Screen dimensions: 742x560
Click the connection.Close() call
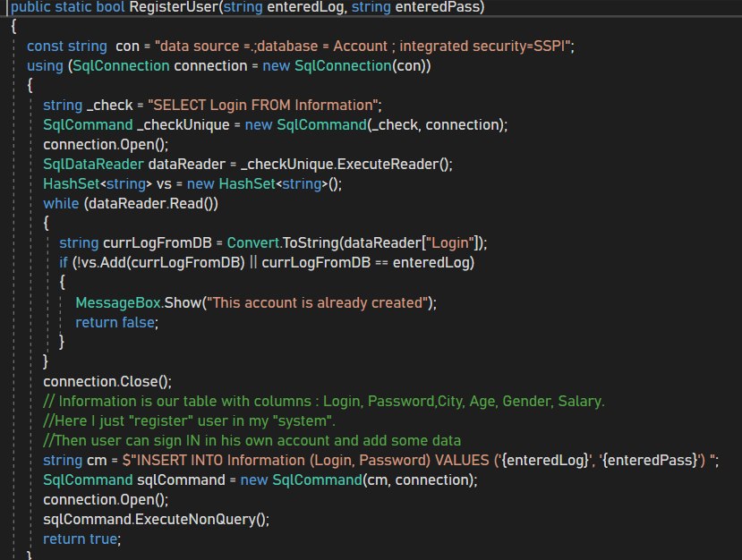pyautogui.click(x=107, y=380)
